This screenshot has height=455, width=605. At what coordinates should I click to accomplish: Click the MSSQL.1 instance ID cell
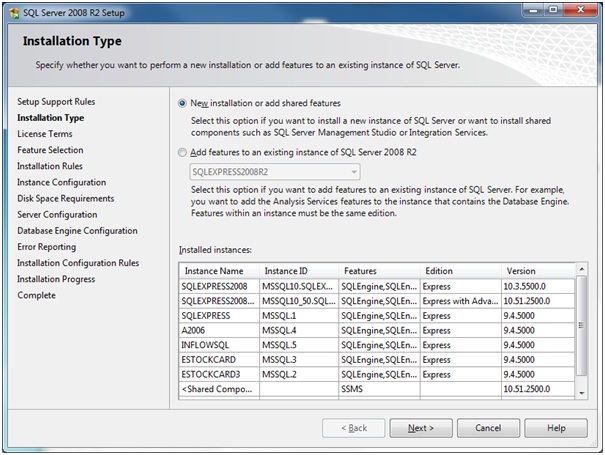pyautogui.click(x=299, y=316)
